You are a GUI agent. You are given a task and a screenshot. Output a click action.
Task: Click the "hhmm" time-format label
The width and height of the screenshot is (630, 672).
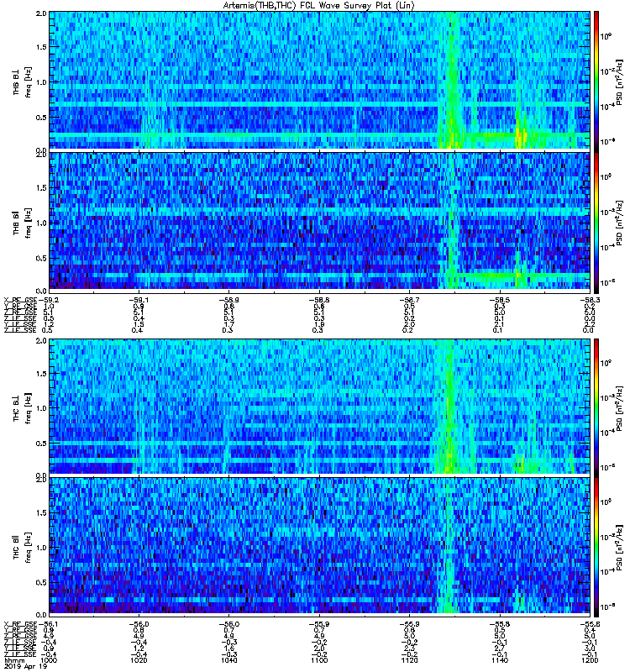(14, 660)
